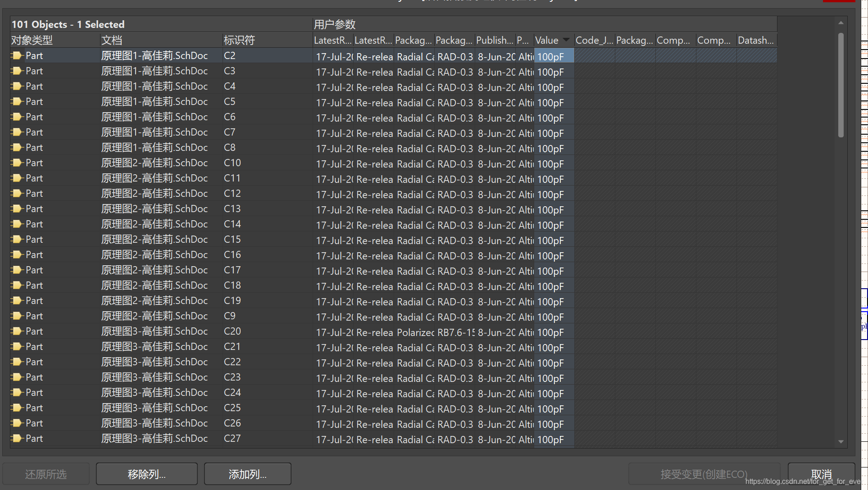Viewport: 868px width, 490px height.
Task: Click the Part icon in row C9
Action: click(x=17, y=316)
